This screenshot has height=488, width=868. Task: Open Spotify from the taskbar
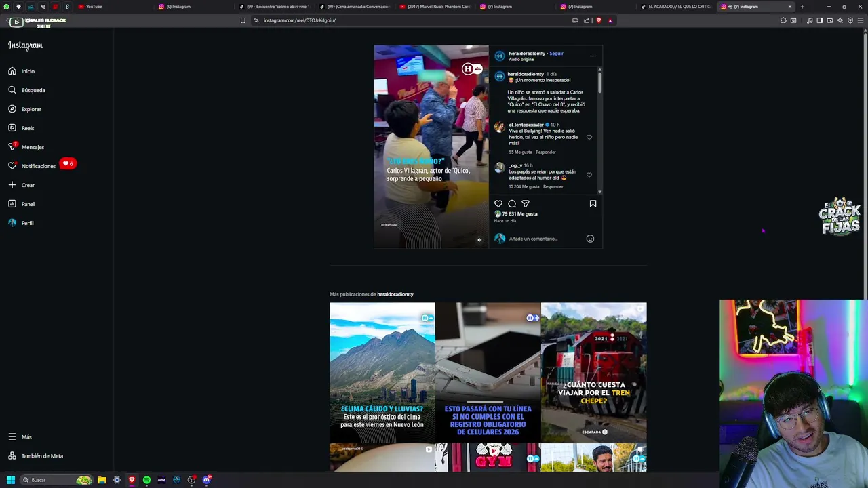point(146,480)
